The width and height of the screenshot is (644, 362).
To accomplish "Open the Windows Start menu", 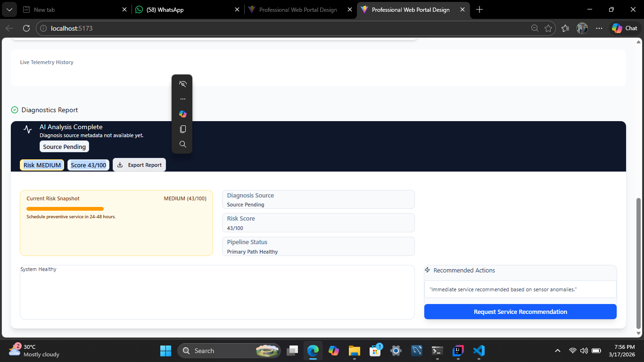I will [x=165, y=351].
